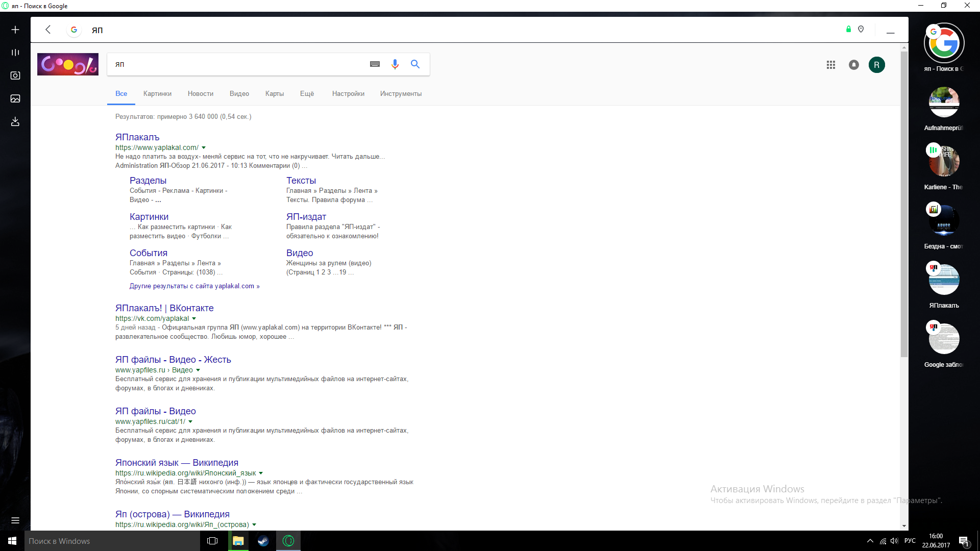
Task: Switch to the Картинки tab
Action: click(x=157, y=94)
